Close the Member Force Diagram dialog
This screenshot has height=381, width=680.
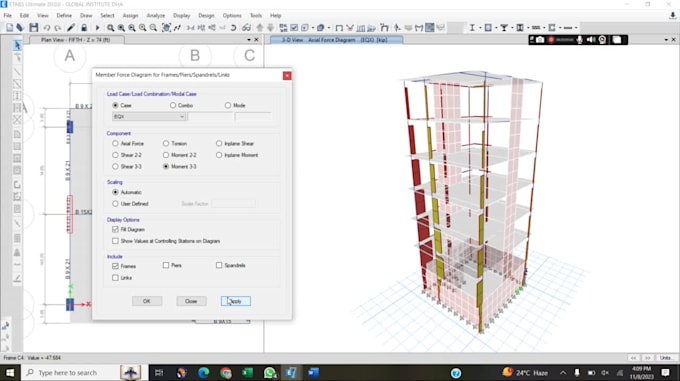pyautogui.click(x=287, y=76)
